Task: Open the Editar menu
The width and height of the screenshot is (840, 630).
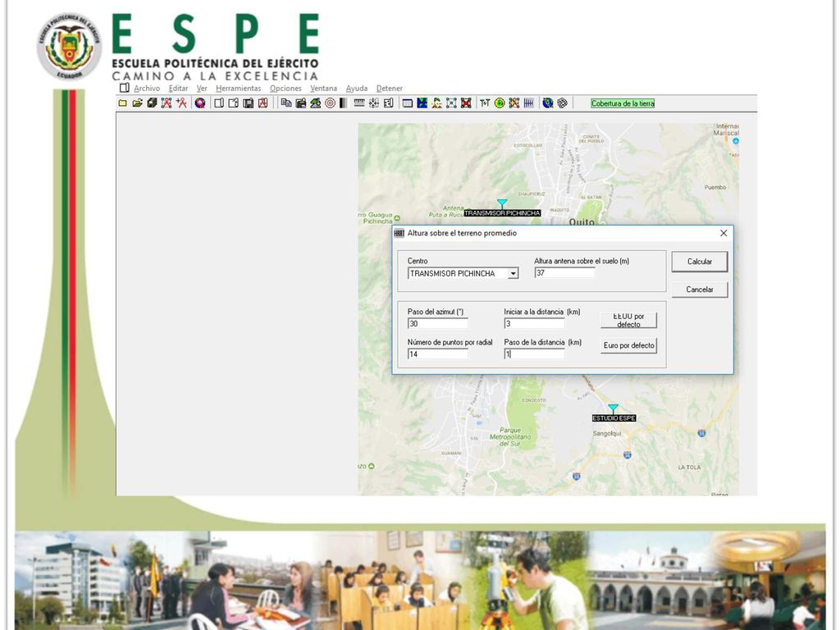Action: point(178,89)
